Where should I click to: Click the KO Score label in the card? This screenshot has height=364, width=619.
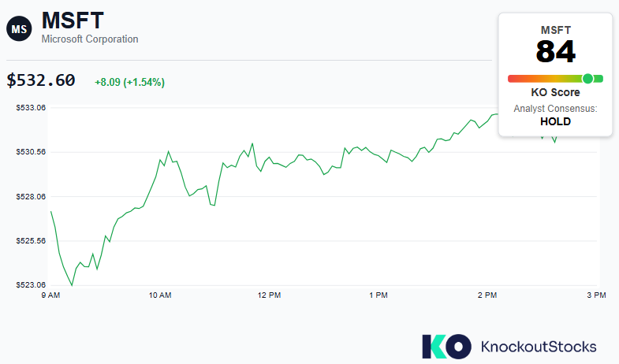tap(555, 92)
